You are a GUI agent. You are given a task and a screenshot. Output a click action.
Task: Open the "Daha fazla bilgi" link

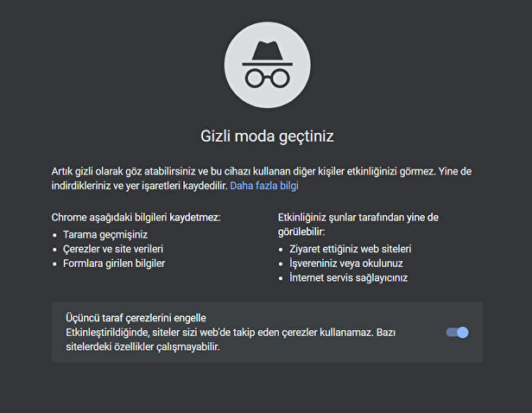264,185
